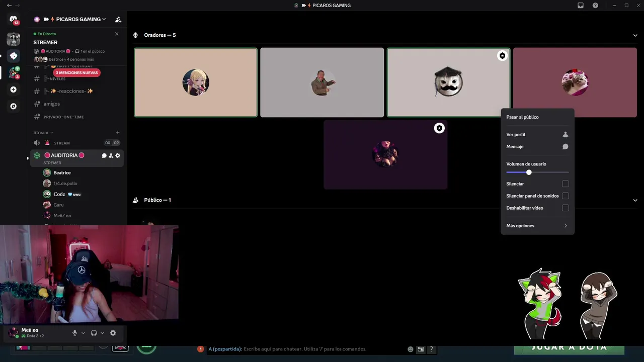Screen dimensions: 644x362
Task: Click pointing man avatar speaker tile
Action: point(322,82)
